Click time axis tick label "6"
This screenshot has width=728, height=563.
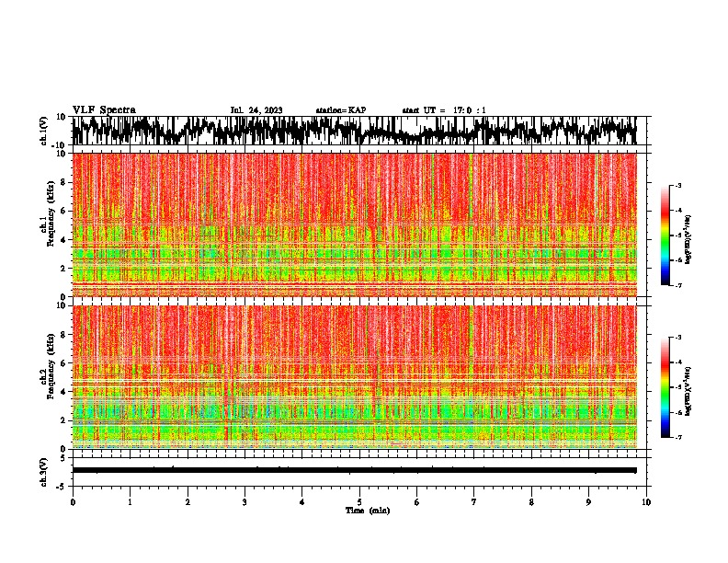click(417, 502)
